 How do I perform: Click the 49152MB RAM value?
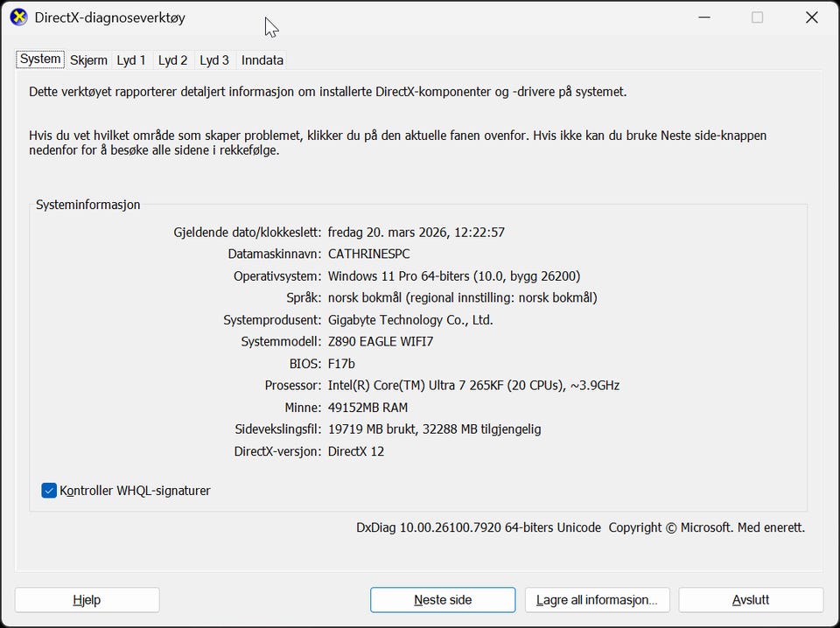[x=368, y=408]
